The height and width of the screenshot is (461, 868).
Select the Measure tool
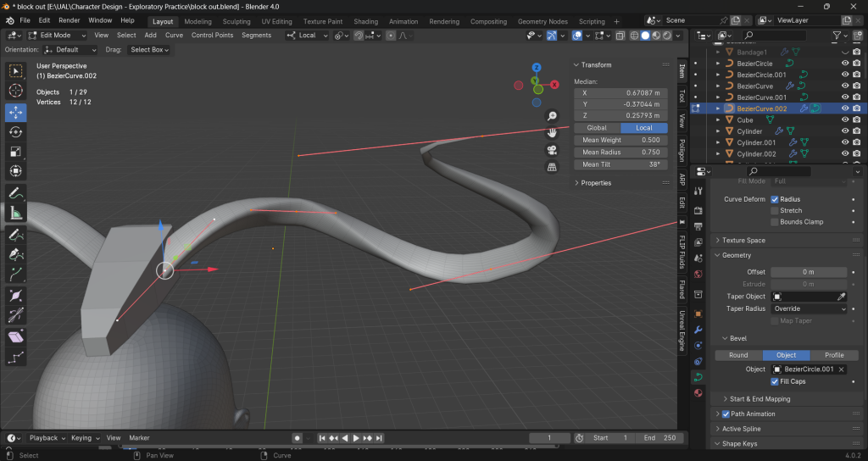tap(15, 213)
